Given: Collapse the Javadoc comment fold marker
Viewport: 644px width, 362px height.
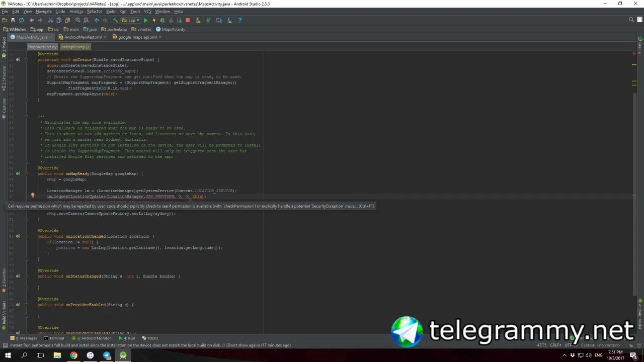Looking at the screenshot, I should [x=26, y=117].
